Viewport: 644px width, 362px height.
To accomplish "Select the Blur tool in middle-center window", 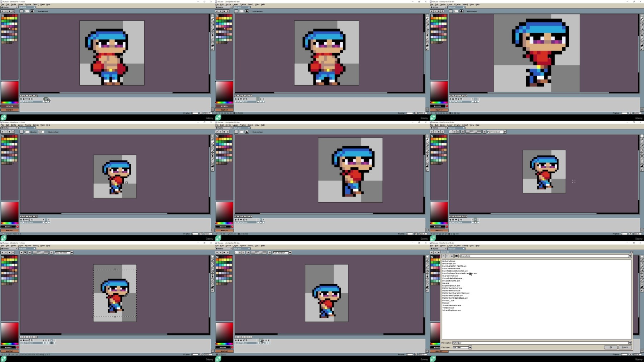I will 427,169.
